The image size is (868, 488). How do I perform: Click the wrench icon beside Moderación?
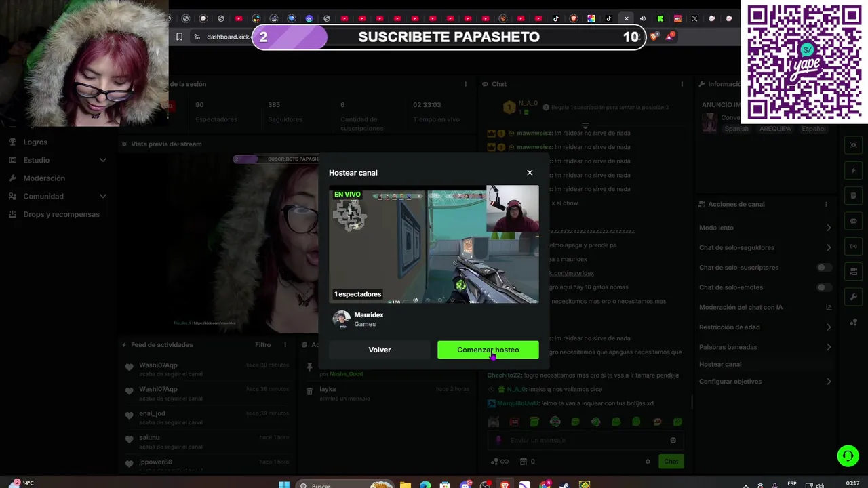[x=12, y=178]
